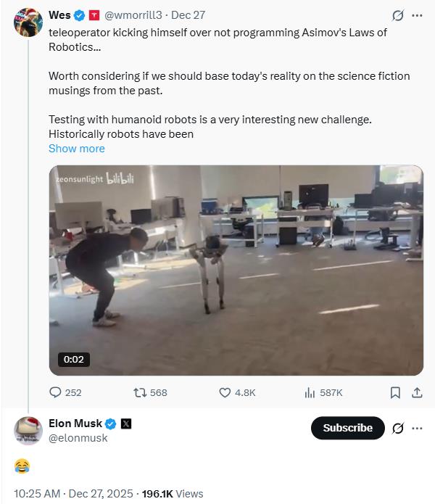The width and height of the screenshot is (435, 504).
Task: Expand post text with Show more
Action: coord(76,148)
